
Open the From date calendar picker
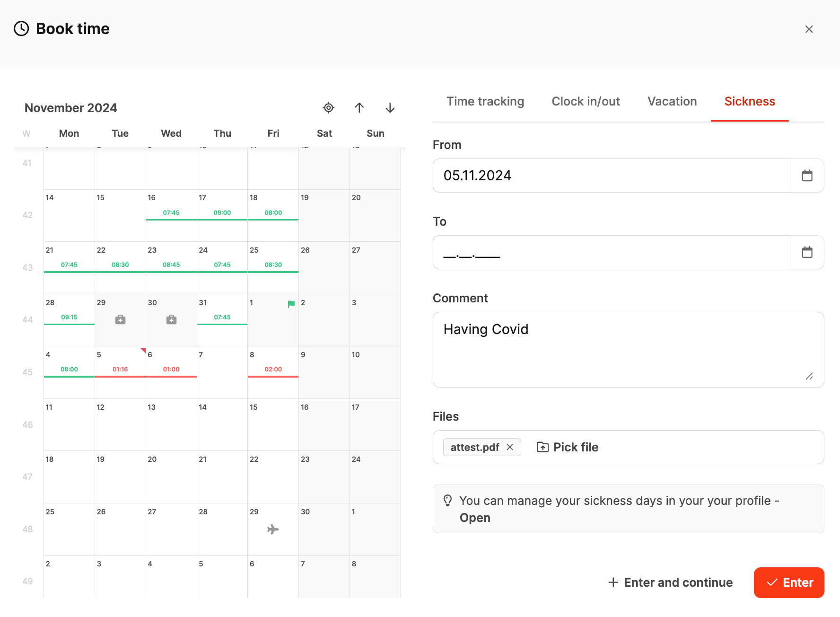click(807, 176)
